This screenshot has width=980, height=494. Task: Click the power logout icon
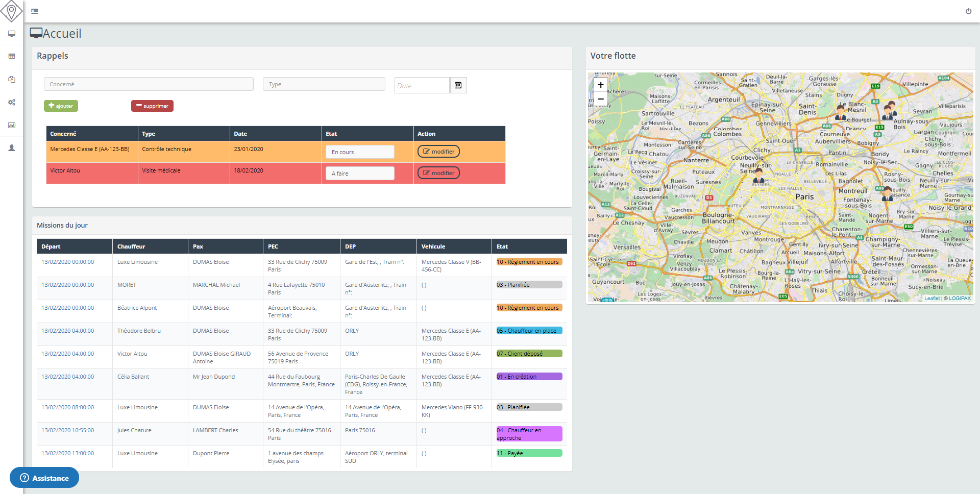tap(968, 11)
